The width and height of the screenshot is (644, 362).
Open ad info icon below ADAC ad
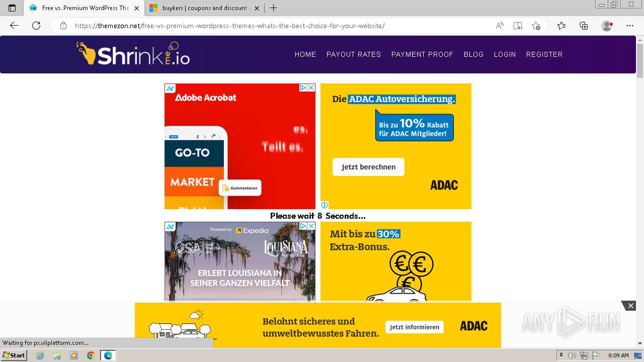pos(325,205)
